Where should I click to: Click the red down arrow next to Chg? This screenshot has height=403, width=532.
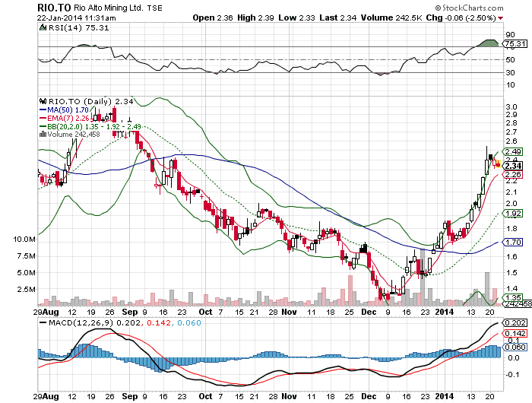(500, 18)
